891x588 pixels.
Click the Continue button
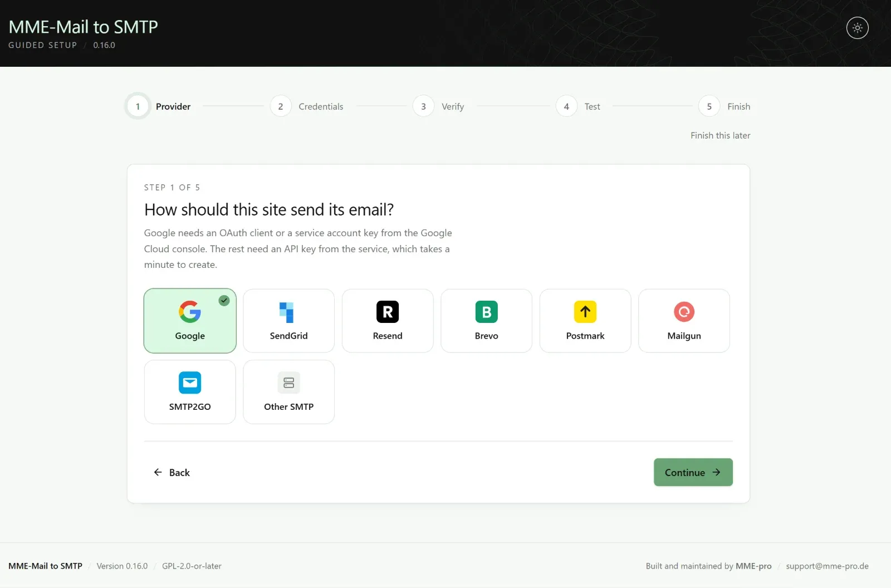click(693, 472)
